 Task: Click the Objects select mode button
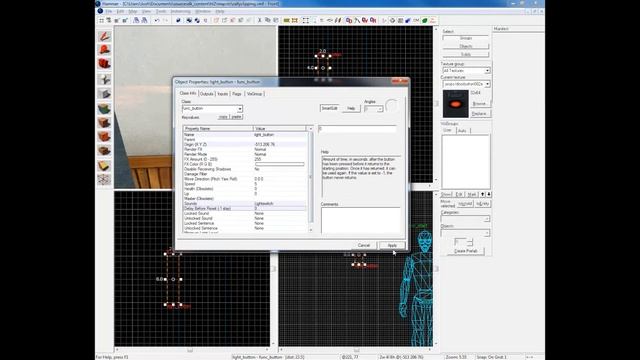pyautogui.click(x=466, y=47)
